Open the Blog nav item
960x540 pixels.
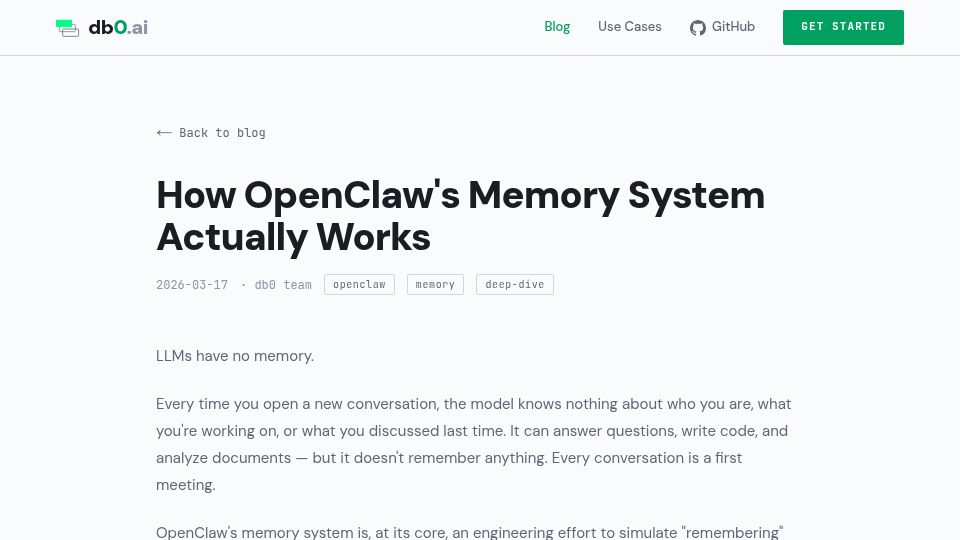(x=557, y=27)
